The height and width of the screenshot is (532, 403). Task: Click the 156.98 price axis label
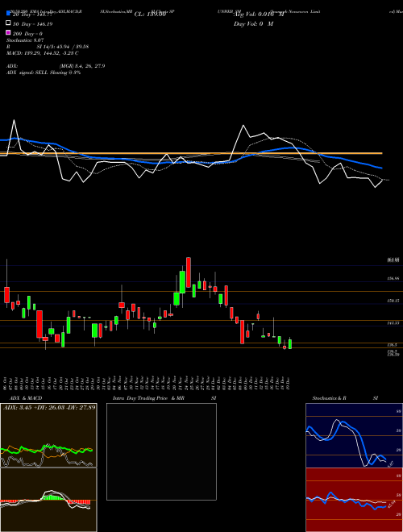pos(393,279)
